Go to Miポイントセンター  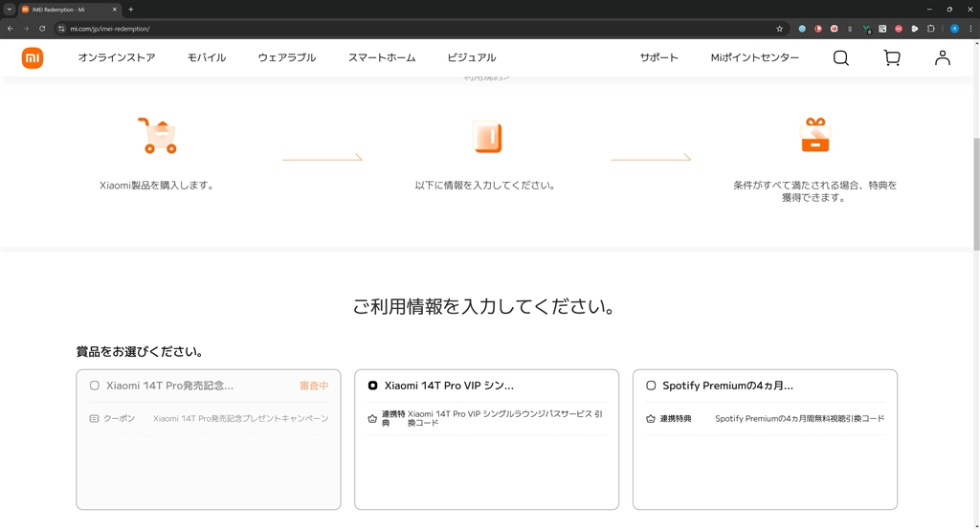tap(754, 57)
